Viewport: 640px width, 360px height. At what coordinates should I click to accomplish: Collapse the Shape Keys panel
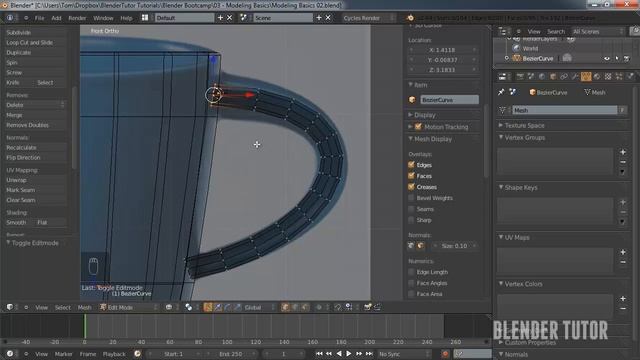518,187
